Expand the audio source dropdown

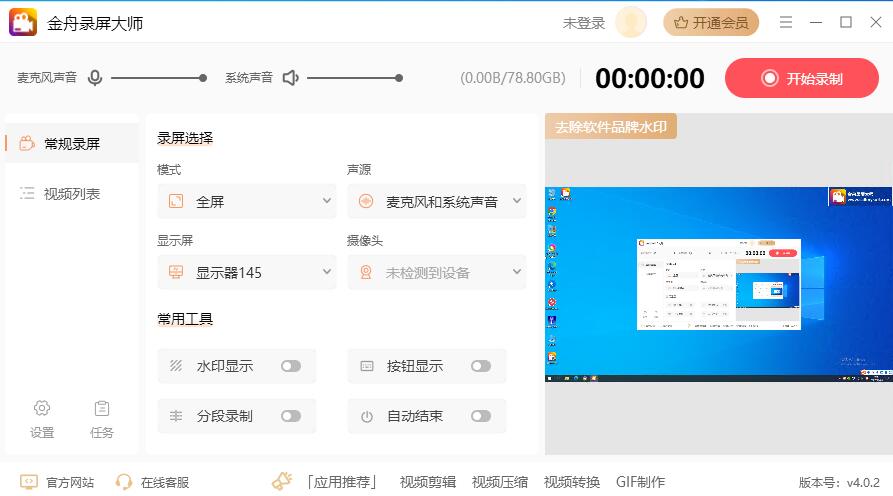pyautogui.click(x=436, y=201)
